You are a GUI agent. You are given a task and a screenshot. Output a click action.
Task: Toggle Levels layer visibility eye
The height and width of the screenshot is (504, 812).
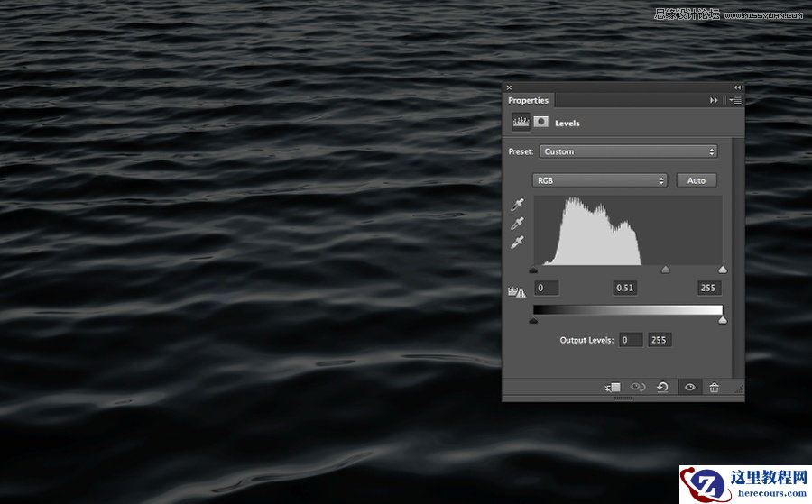[690, 387]
